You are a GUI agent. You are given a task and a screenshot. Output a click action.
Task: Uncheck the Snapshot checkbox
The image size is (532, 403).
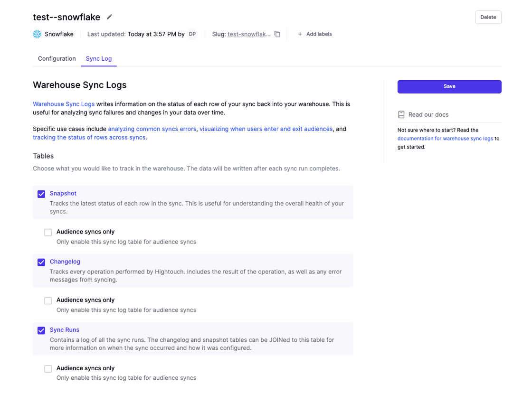coord(41,194)
